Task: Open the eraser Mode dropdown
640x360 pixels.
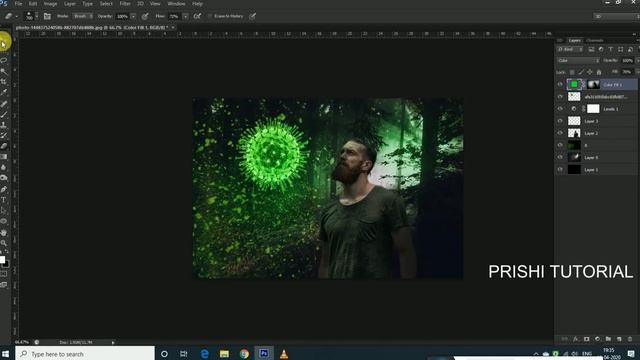Action: tap(83, 16)
